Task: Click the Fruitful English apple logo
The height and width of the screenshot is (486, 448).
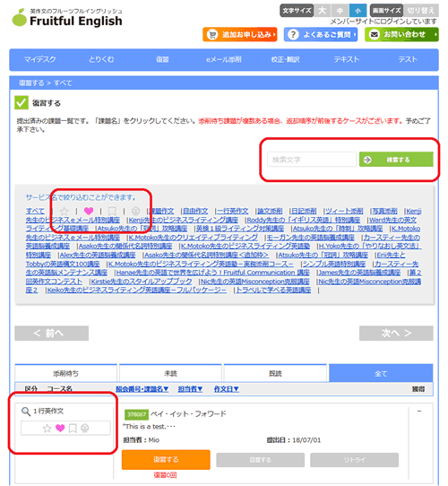Action: coord(19,17)
